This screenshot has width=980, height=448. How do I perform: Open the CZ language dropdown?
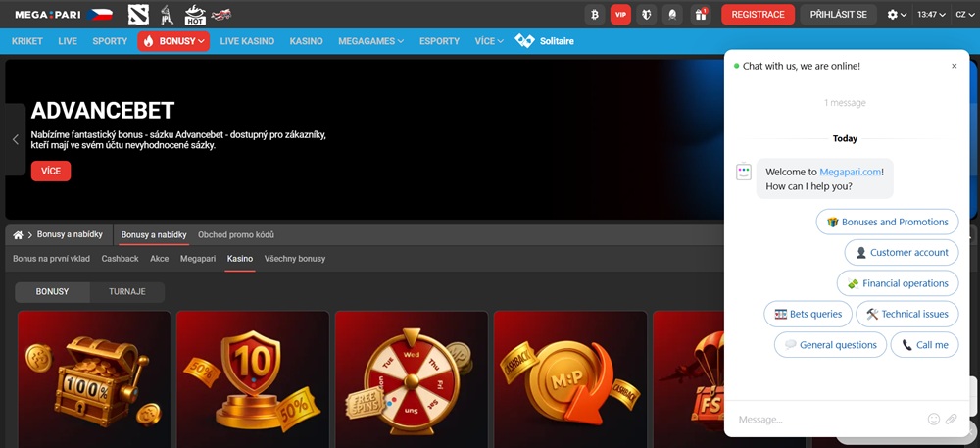(964, 15)
